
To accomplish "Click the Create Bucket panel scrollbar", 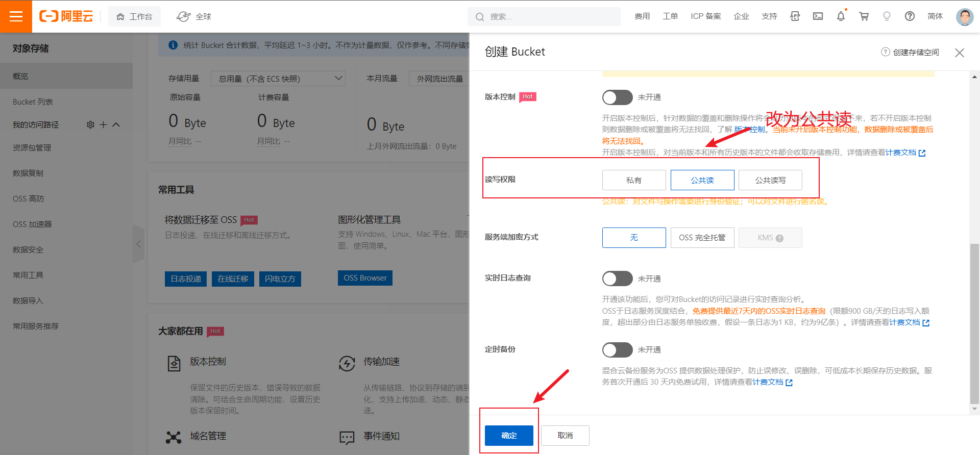I will point(974,324).
